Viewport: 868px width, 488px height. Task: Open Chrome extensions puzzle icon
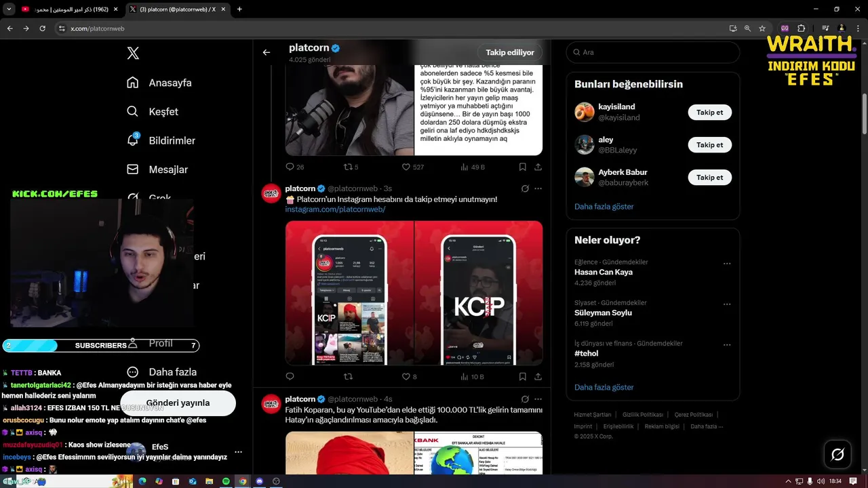(x=802, y=28)
